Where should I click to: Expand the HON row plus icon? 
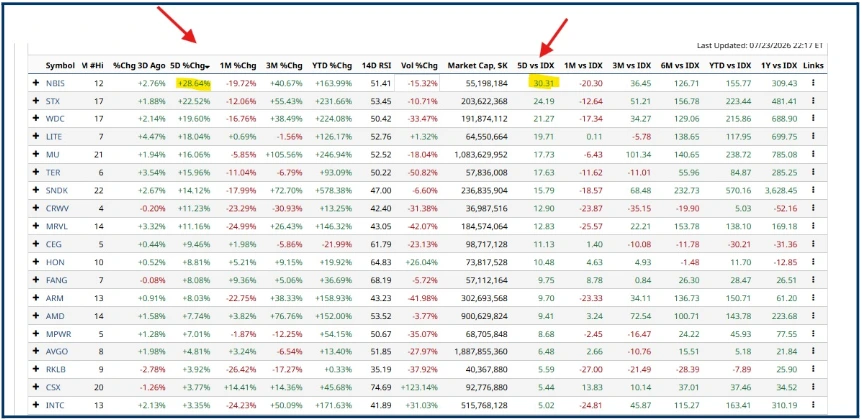point(36,262)
